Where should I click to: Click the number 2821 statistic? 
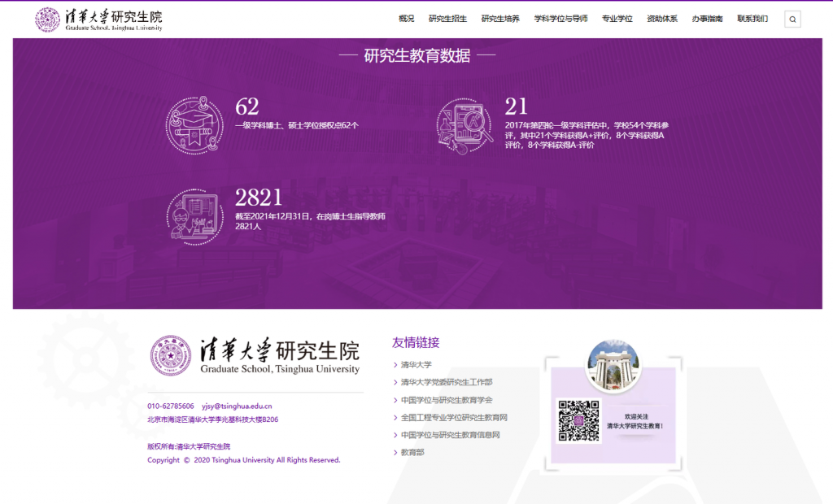259,198
